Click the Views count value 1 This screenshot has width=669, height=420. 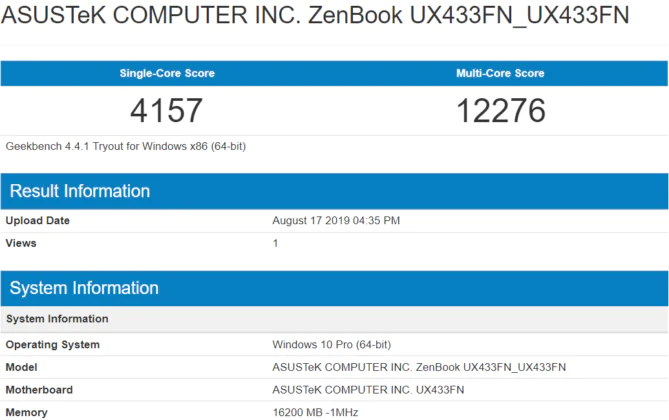(x=276, y=243)
